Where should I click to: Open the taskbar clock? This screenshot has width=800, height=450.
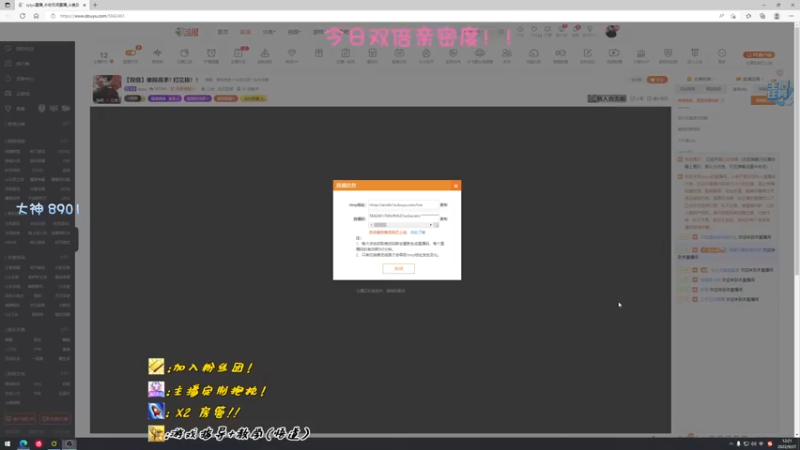tap(787, 443)
